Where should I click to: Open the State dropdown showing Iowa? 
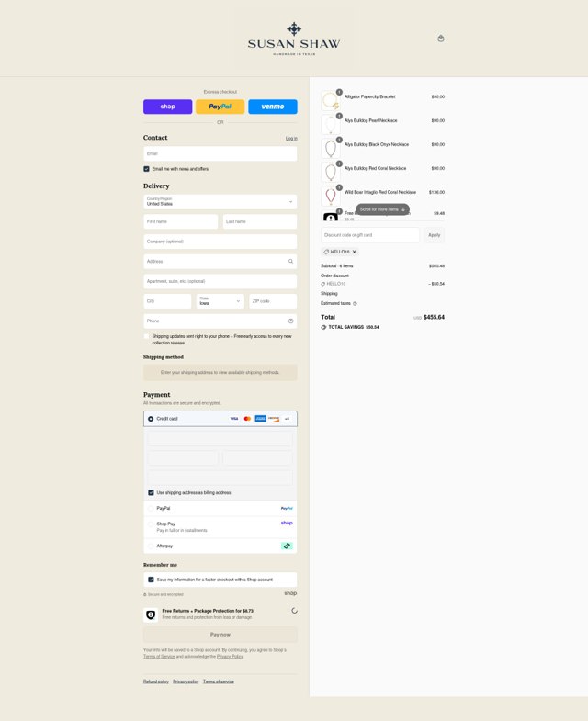pos(220,301)
